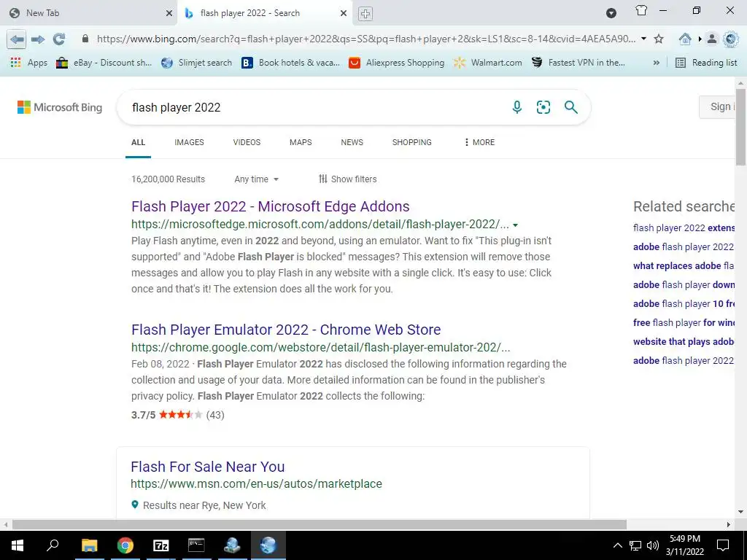Click the padlock icon in the address bar

85,39
